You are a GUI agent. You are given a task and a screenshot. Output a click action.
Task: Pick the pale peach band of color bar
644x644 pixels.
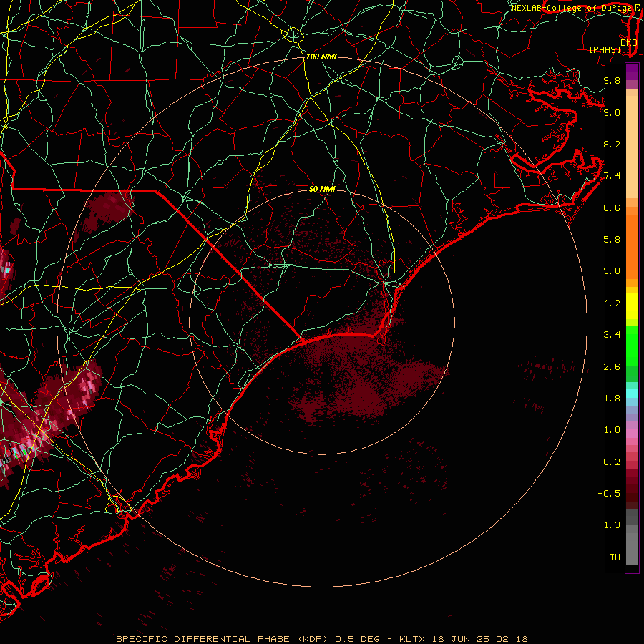click(x=632, y=147)
